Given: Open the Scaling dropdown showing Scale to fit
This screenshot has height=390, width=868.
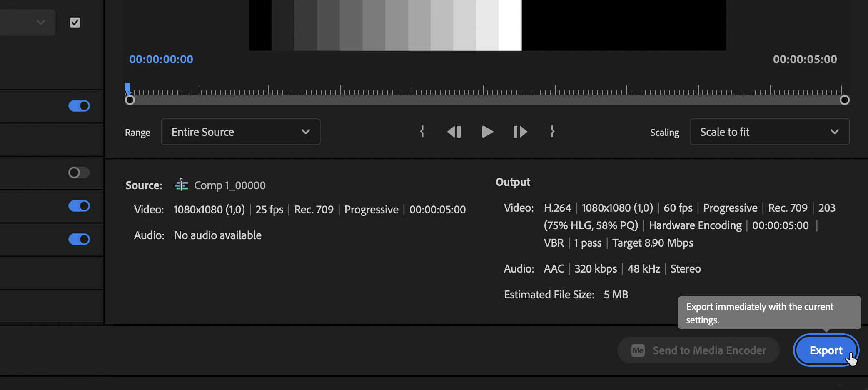Looking at the screenshot, I should [769, 132].
